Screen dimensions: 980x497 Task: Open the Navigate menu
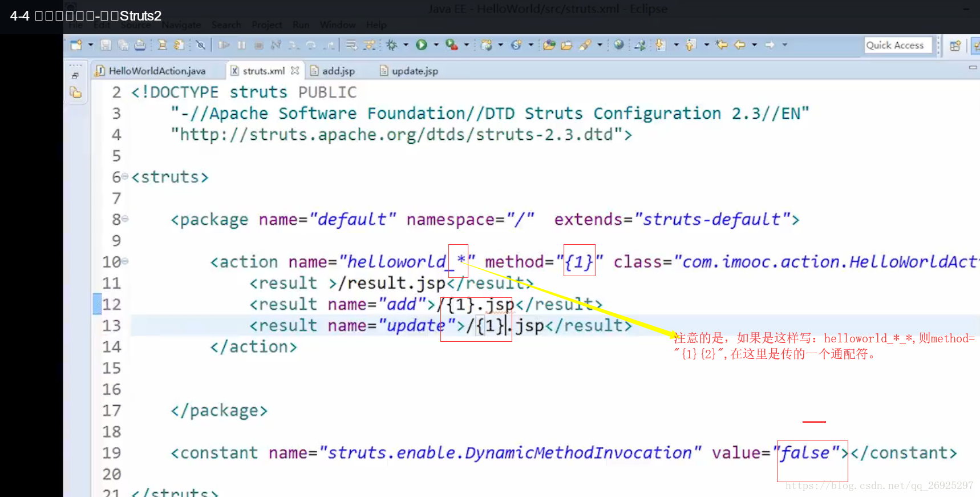[181, 25]
